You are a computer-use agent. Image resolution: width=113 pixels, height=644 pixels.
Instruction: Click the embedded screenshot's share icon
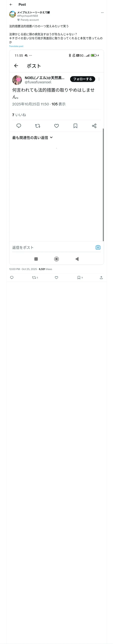(x=94, y=126)
